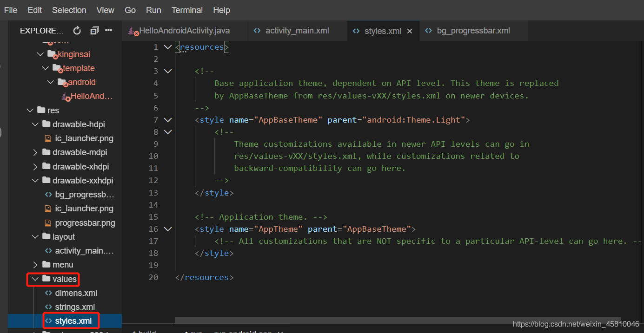Screen dimensions: 644x333
Task: Open the View menu
Action: pyautogui.click(x=106, y=10)
